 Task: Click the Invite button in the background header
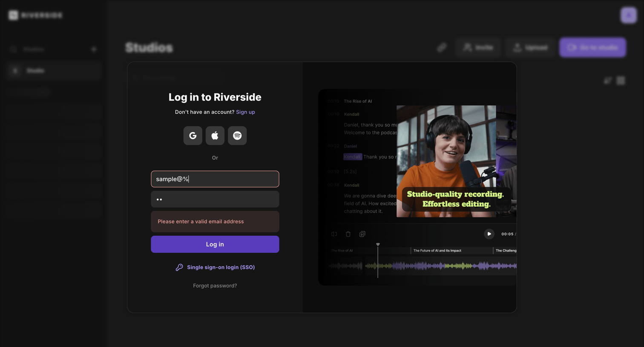click(x=478, y=47)
